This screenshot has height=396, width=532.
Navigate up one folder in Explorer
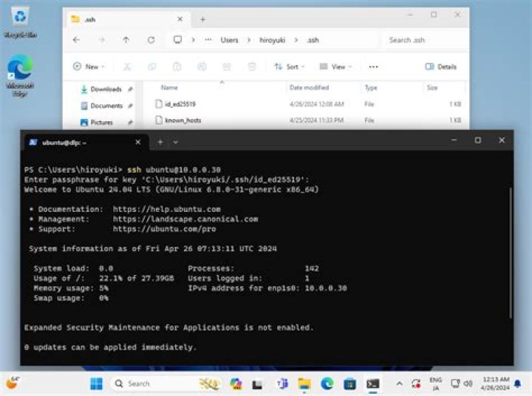click(126, 40)
